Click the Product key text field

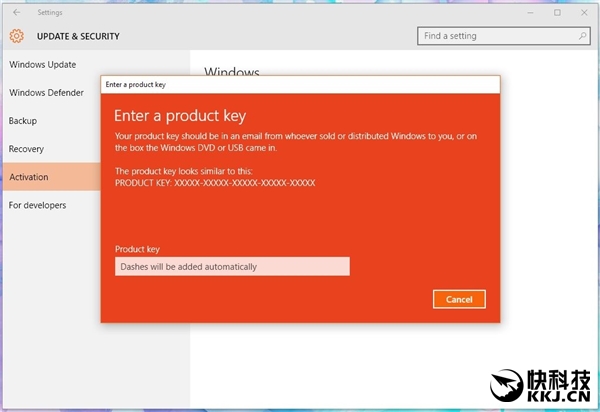coord(232,267)
